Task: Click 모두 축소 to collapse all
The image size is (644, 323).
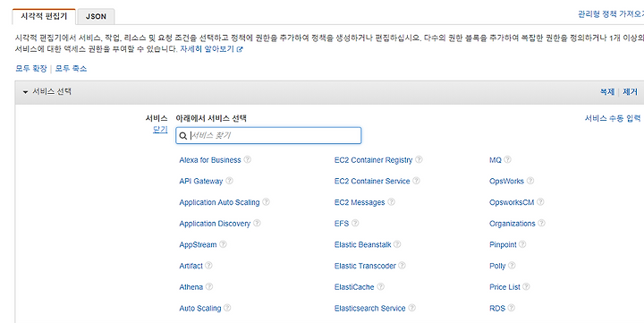Action: click(x=71, y=69)
